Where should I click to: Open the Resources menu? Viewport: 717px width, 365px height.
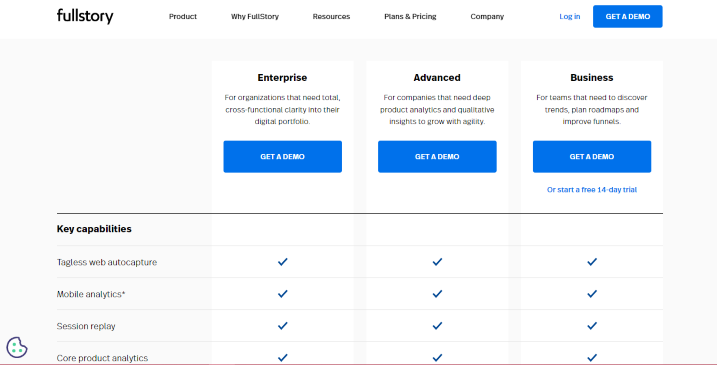(x=331, y=16)
